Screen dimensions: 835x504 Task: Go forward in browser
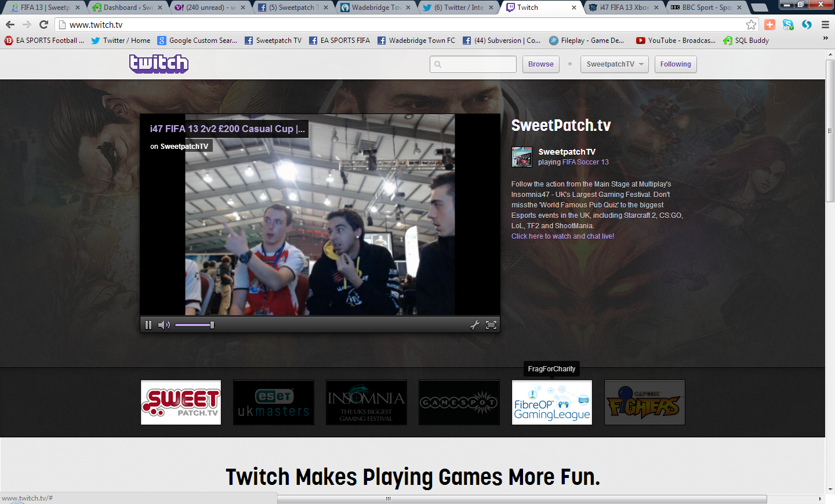[27, 24]
